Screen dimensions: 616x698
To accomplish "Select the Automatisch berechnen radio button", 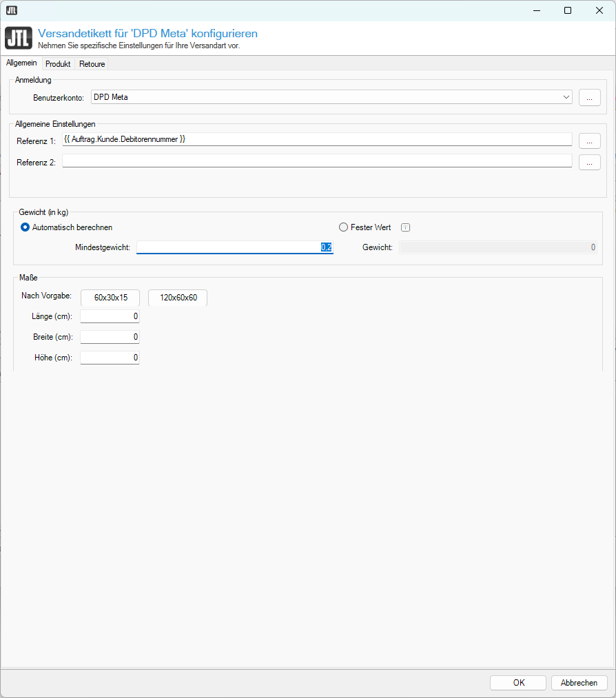I will (x=25, y=227).
